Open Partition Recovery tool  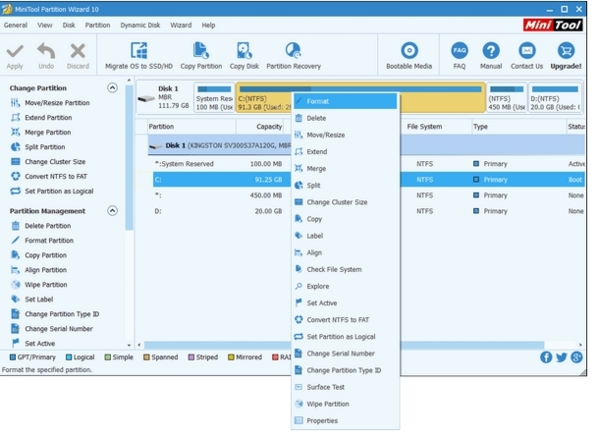[293, 56]
